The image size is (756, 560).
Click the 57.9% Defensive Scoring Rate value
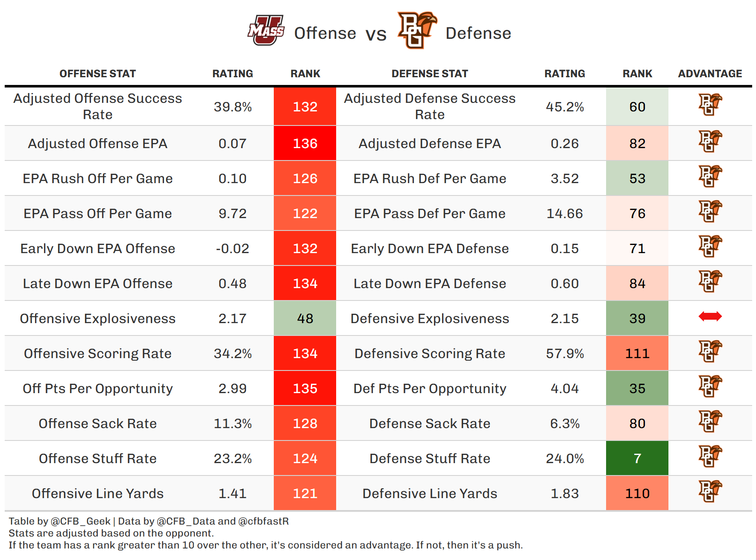pos(565,353)
